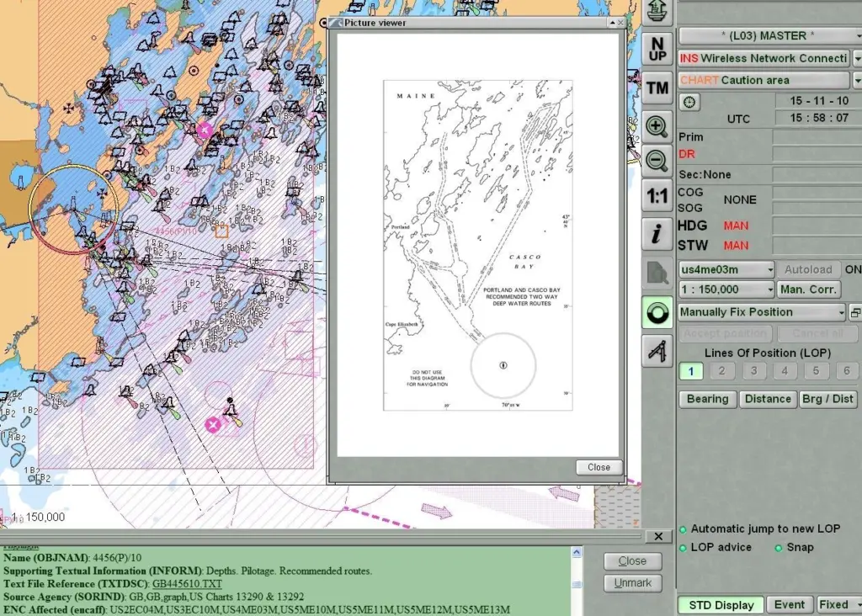
Task: Select LOP number 2
Action: (721, 371)
